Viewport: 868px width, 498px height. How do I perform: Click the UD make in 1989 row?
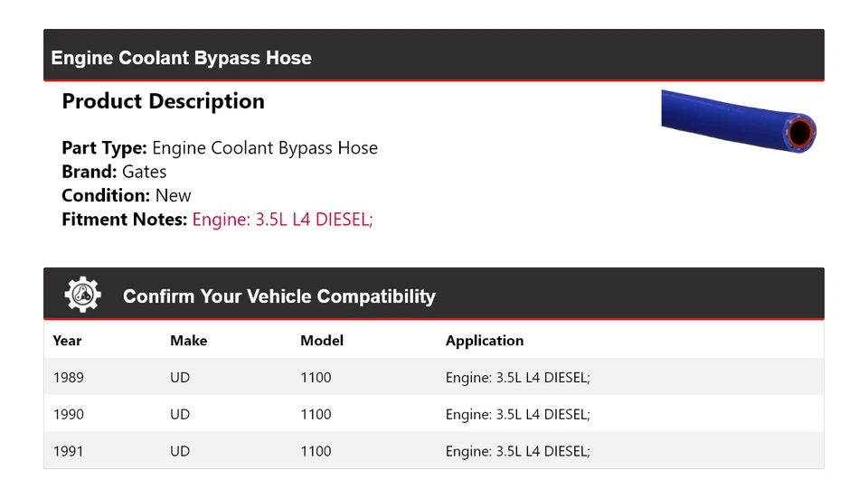[180, 377]
